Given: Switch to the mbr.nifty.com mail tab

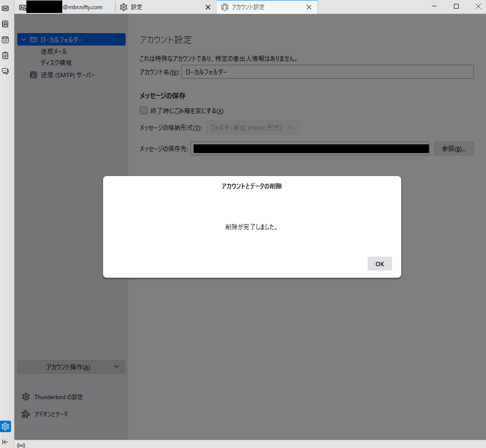Looking at the screenshot, I should pos(65,7).
